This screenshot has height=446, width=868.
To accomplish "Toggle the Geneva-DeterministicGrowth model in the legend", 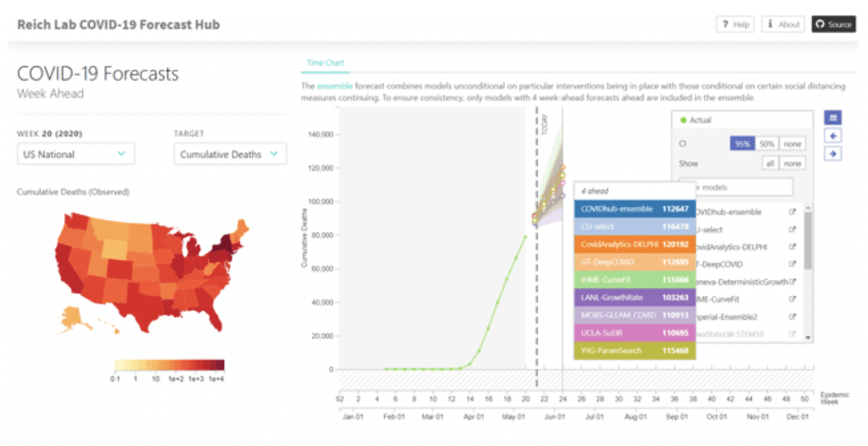I will click(742, 282).
